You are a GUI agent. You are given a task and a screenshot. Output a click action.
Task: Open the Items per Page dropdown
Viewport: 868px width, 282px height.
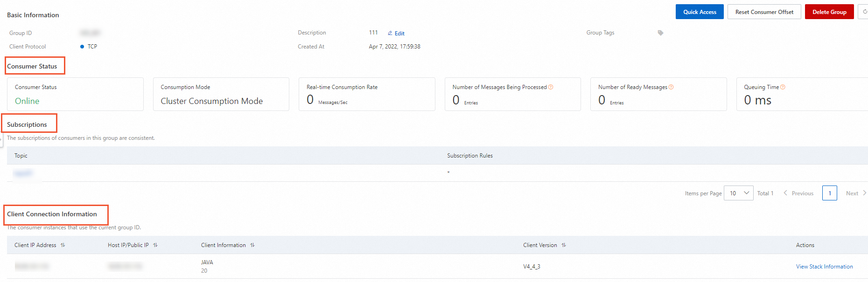tap(738, 193)
